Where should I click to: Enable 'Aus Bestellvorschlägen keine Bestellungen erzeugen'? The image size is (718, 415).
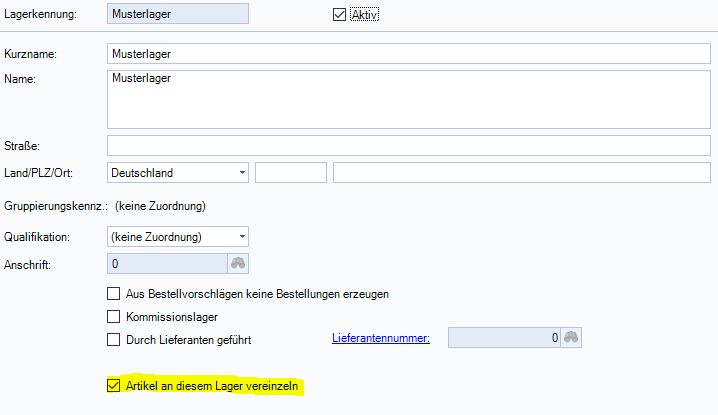[113, 294]
